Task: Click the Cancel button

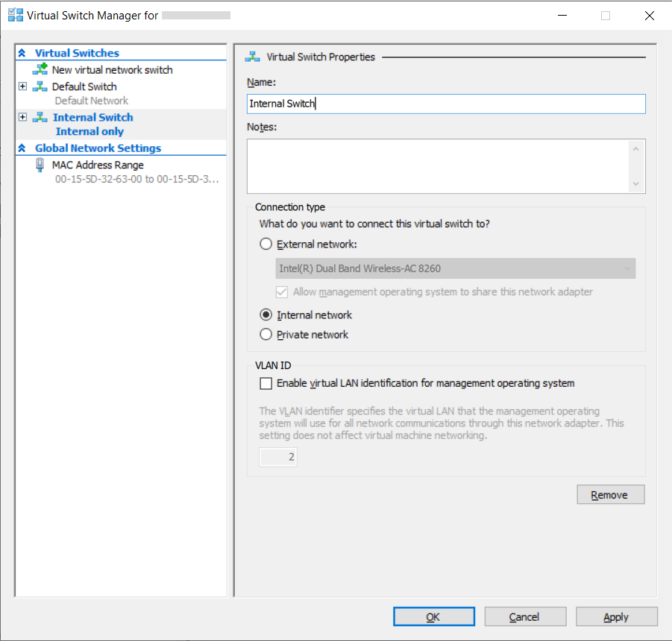Action: coord(525,616)
